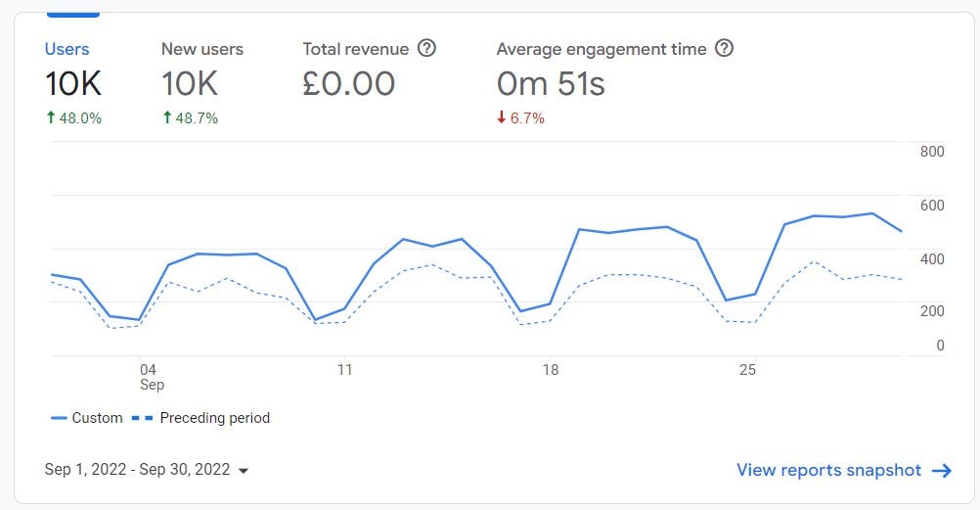Open help icon next to Total revenue
The image size is (980, 510).
click(x=426, y=48)
